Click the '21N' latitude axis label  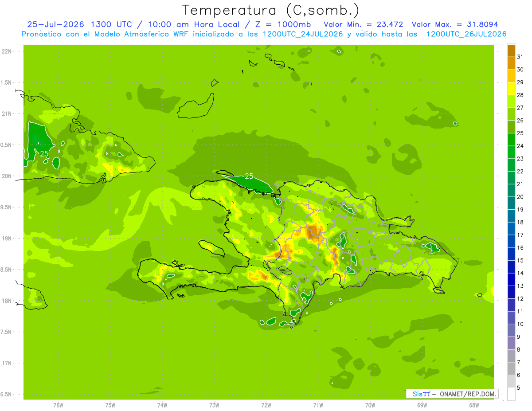point(7,114)
